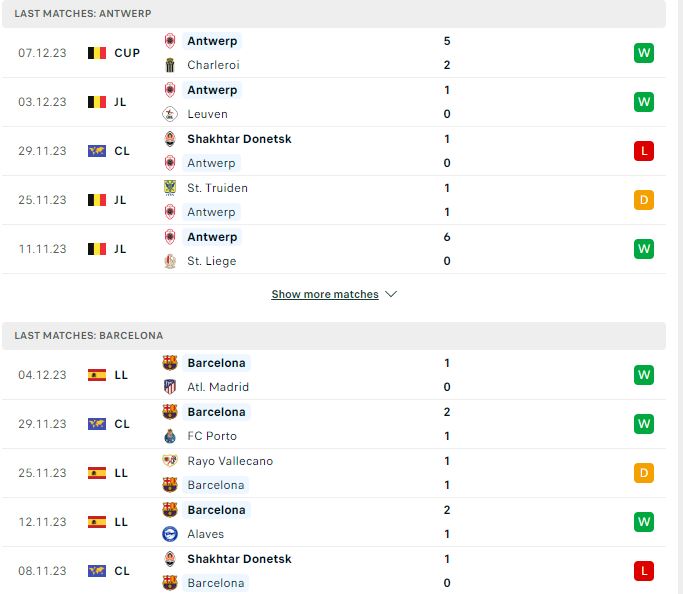Click the red L badge for Shakhtar vs Antwerp
Image resolution: width=683 pixels, height=594 pixels.
click(x=644, y=151)
